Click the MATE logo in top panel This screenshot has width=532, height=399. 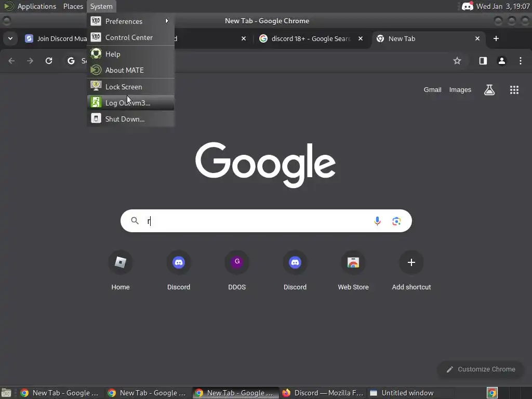click(x=8, y=6)
